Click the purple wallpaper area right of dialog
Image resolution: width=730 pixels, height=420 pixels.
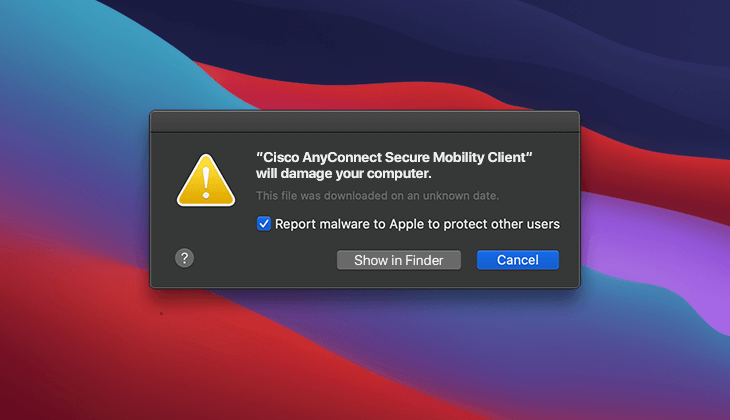pos(652,233)
